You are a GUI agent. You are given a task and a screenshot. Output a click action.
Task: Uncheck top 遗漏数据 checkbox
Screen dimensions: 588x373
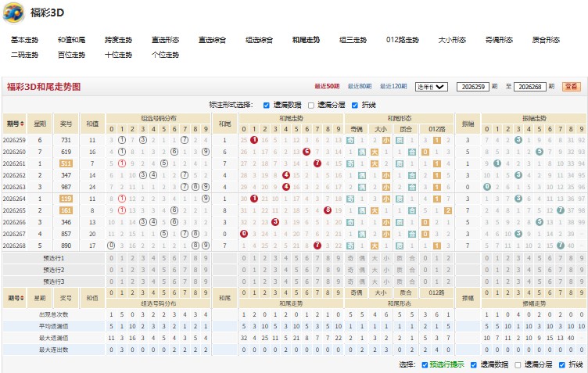[267, 106]
